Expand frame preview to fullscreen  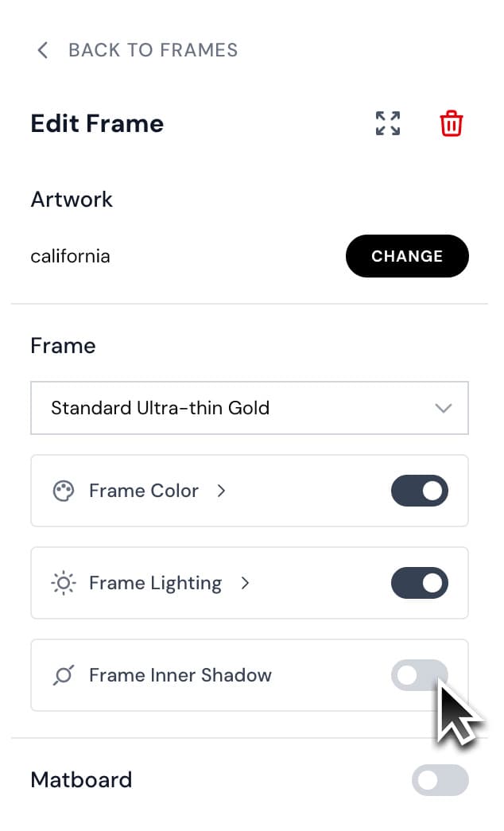point(387,123)
